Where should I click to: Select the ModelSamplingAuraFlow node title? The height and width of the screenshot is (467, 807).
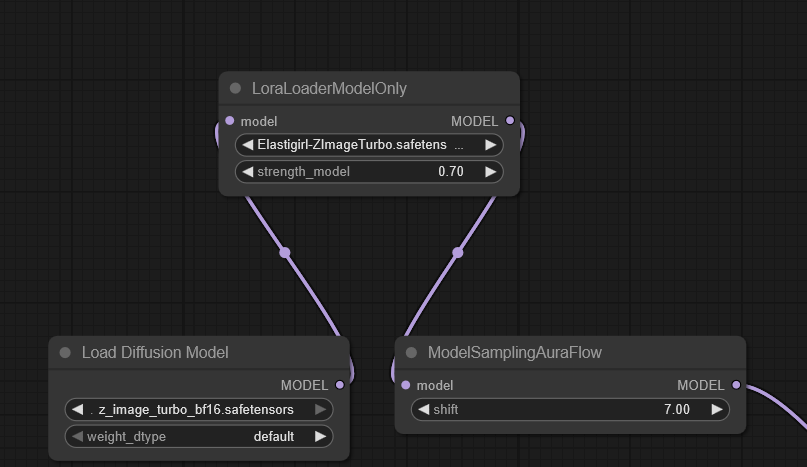tap(515, 353)
